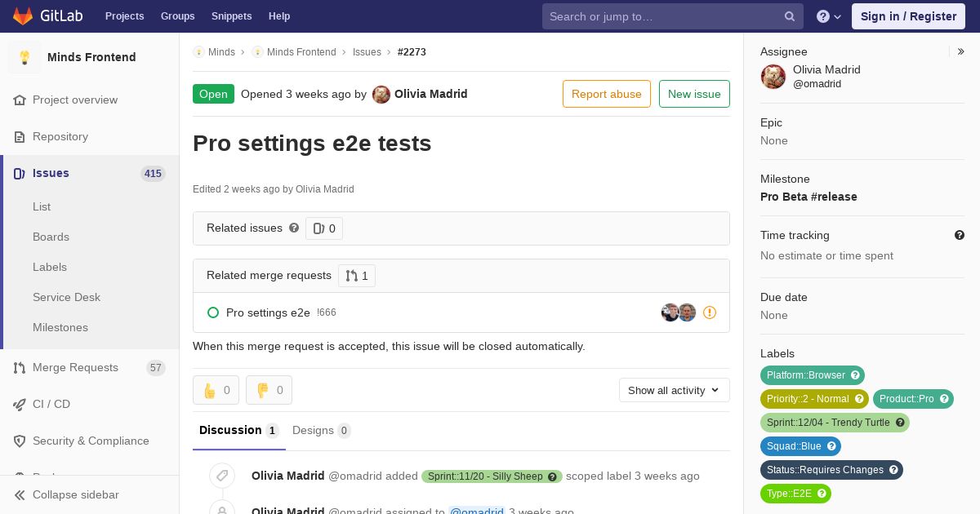Image resolution: width=980 pixels, height=514 pixels.
Task: Click the open merge request status icon
Action: (x=213, y=312)
